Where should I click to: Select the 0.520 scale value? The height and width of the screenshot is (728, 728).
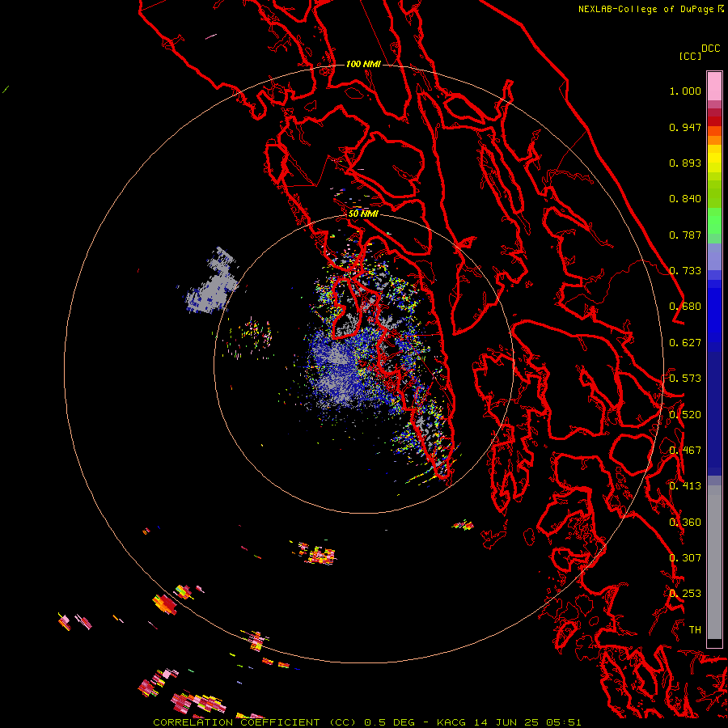pos(685,415)
